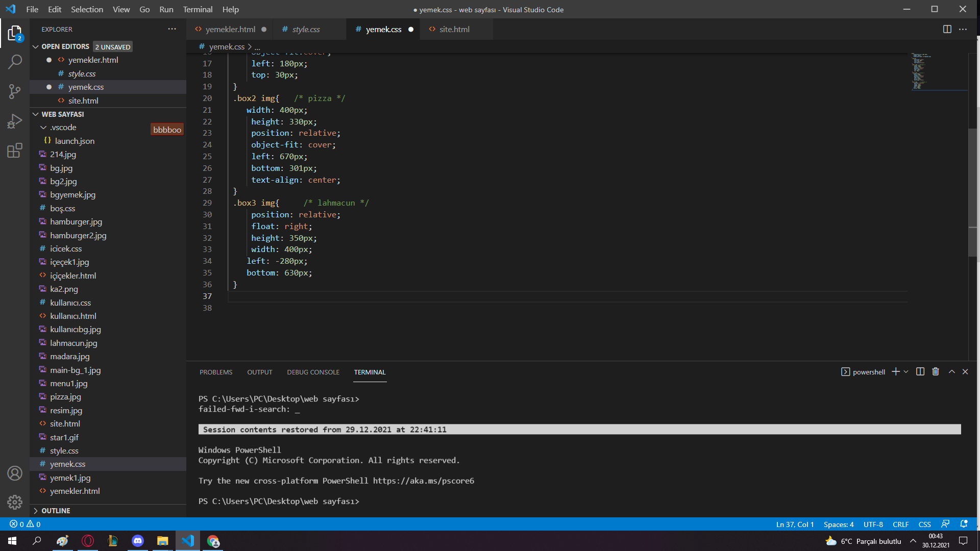Open the Terminal menu in menu bar
980x551 pixels.
click(x=198, y=9)
